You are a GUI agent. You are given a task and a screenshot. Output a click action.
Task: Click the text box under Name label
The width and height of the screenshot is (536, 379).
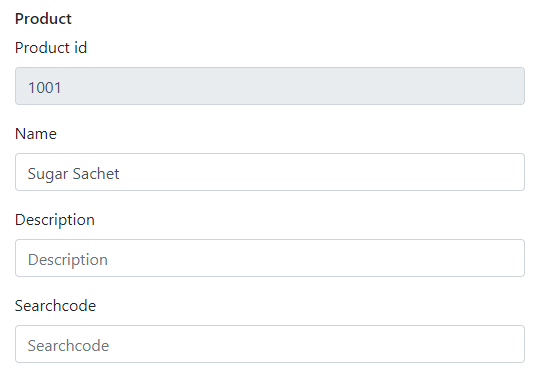point(270,172)
